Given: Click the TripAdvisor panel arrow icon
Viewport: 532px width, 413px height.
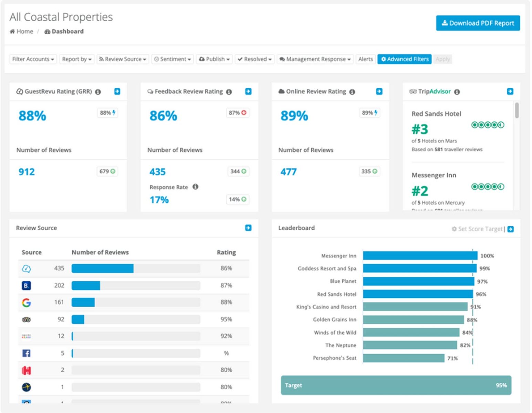Looking at the screenshot, I should [510, 92].
